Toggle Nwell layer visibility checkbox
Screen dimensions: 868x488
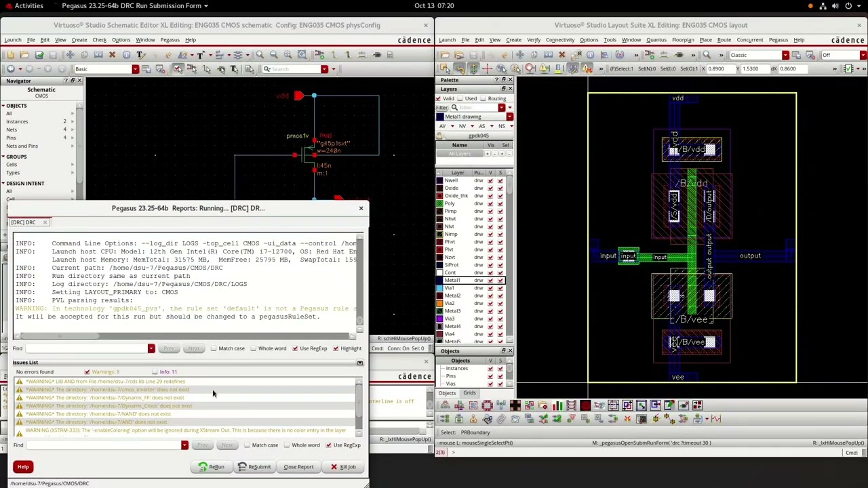pyautogui.click(x=490, y=180)
